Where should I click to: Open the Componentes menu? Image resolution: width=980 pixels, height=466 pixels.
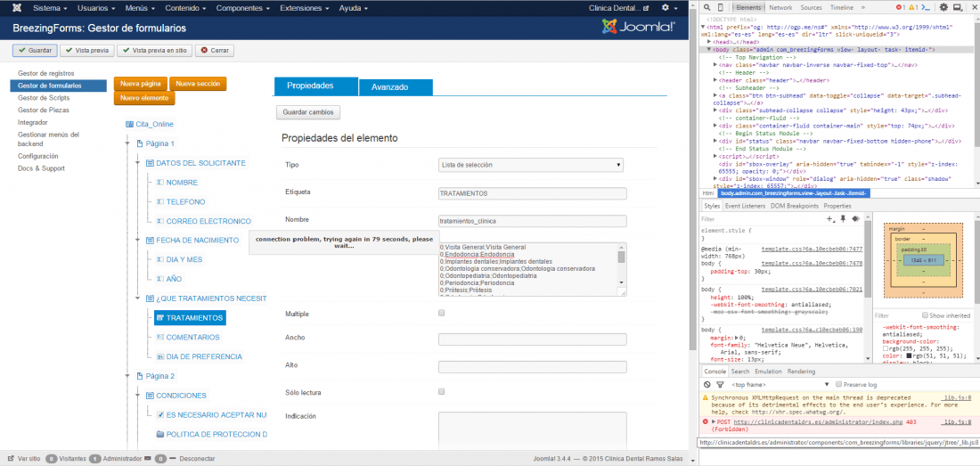(x=243, y=8)
